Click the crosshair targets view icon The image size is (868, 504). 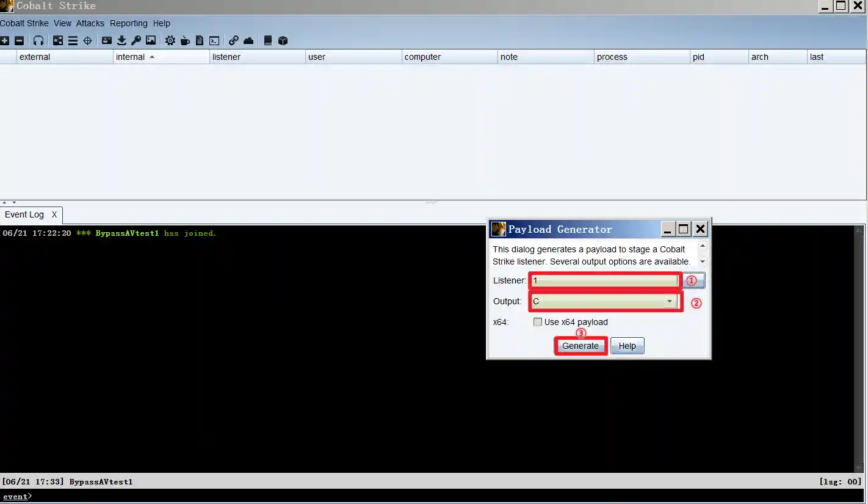[87, 41]
